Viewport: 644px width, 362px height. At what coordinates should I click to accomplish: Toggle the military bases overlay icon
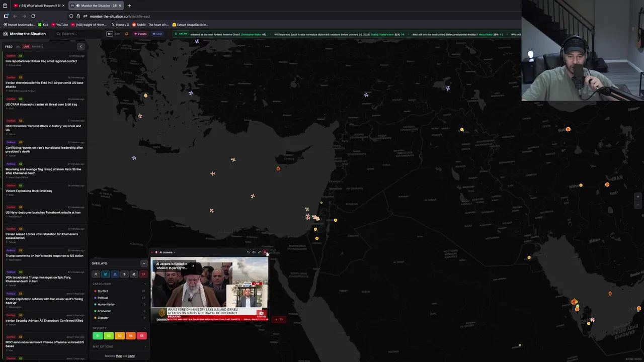click(115, 274)
